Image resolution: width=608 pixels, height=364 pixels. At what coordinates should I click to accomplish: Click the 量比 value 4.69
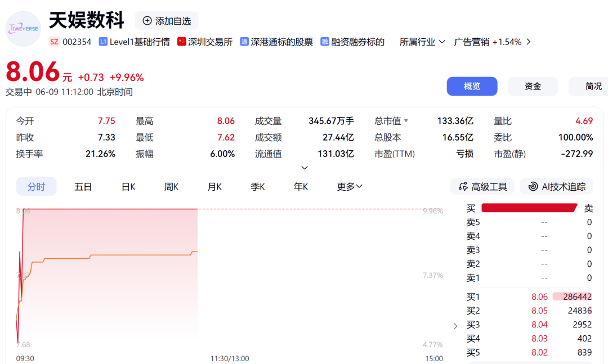pos(584,121)
